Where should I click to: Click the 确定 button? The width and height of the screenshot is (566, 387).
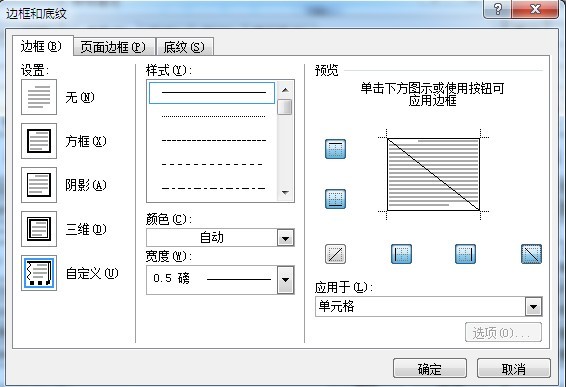click(x=430, y=369)
